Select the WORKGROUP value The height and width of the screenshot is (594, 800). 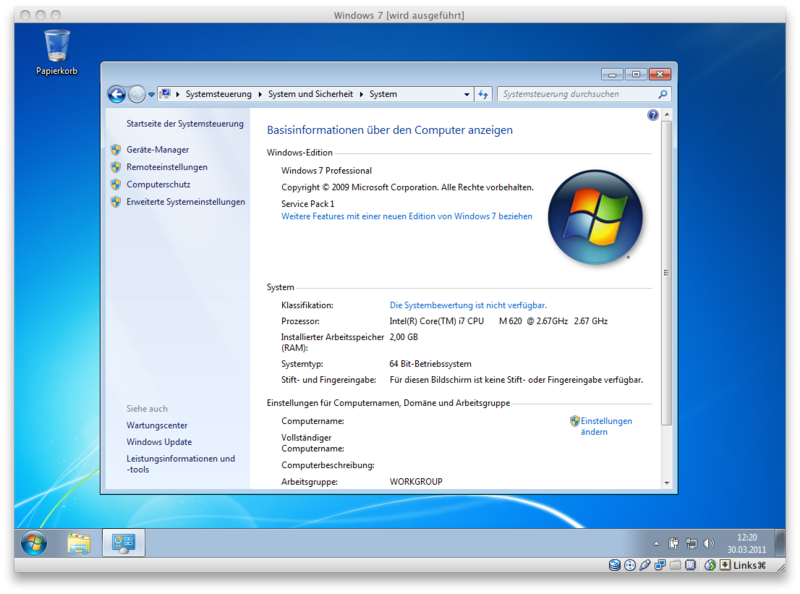[x=416, y=482]
